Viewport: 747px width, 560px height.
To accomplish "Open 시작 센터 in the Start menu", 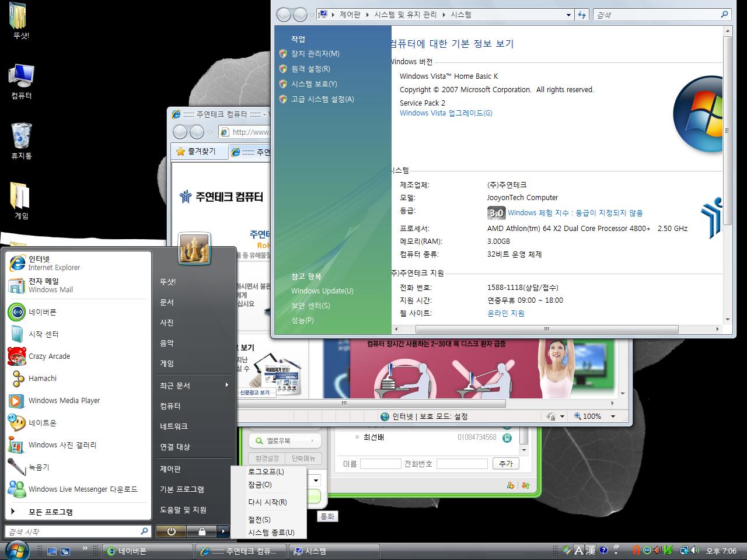I will point(77,334).
